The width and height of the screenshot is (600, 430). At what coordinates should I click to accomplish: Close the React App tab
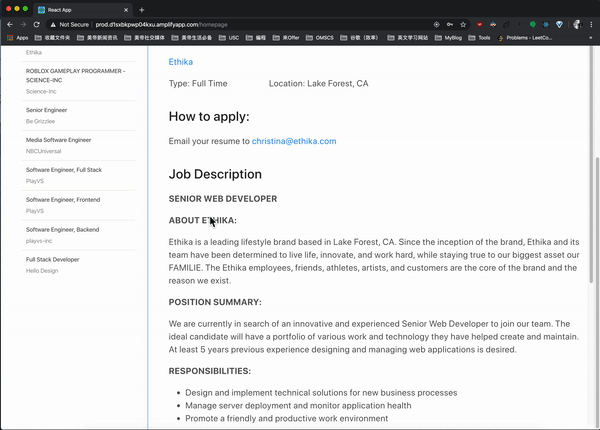click(x=126, y=10)
